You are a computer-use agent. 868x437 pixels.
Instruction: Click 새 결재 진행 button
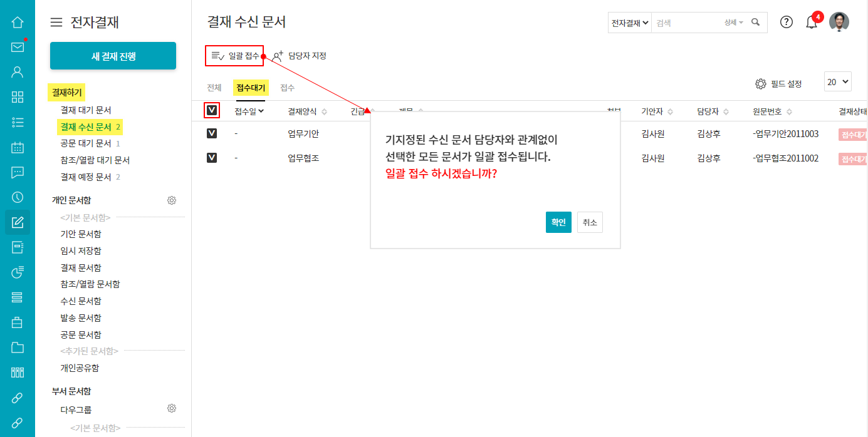tap(113, 56)
